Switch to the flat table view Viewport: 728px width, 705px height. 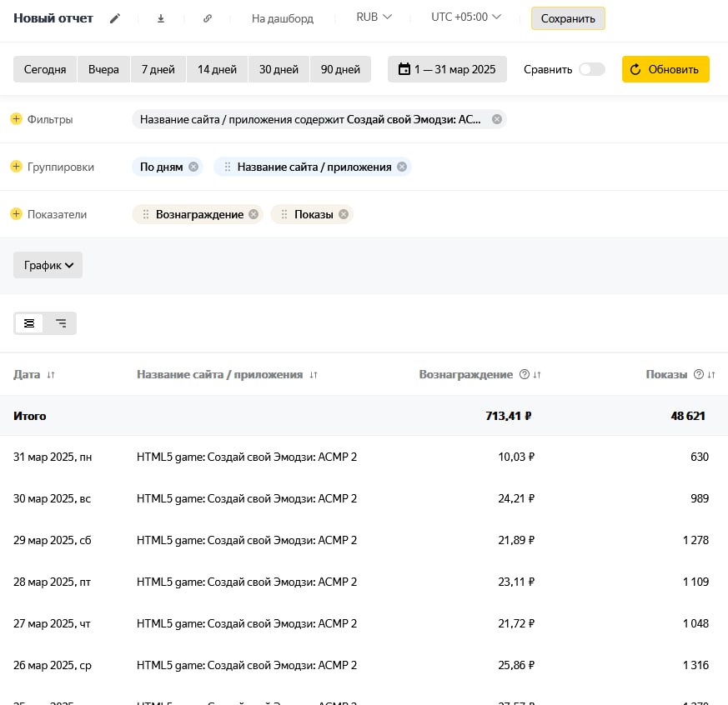[x=29, y=323]
